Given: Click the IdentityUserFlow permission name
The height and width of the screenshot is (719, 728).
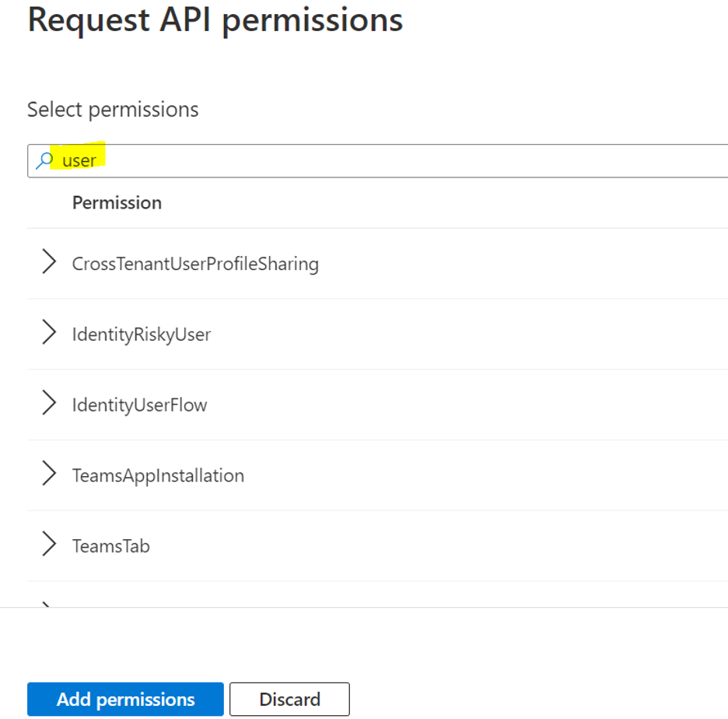Looking at the screenshot, I should pos(139,405).
